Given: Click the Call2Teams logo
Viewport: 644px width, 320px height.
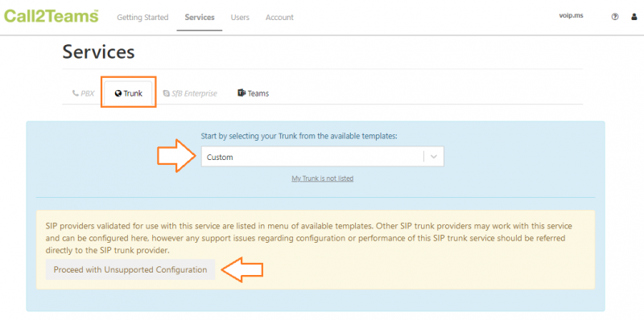Looking at the screenshot, I should pyautogui.click(x=52, y=16).
